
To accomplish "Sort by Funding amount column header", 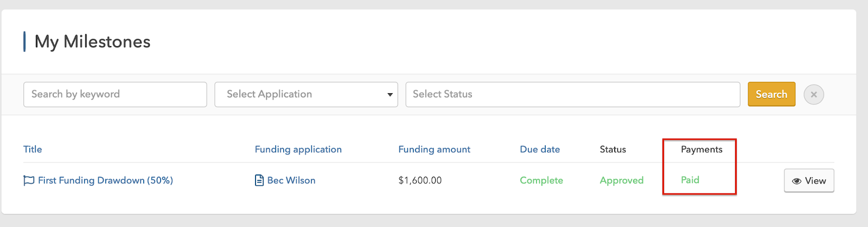I will pos(435,150).
